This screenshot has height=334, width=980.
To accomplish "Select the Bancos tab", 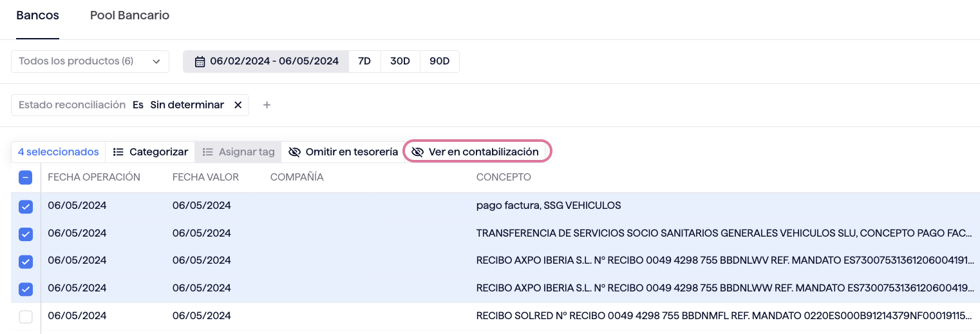I will pos(37,15).
